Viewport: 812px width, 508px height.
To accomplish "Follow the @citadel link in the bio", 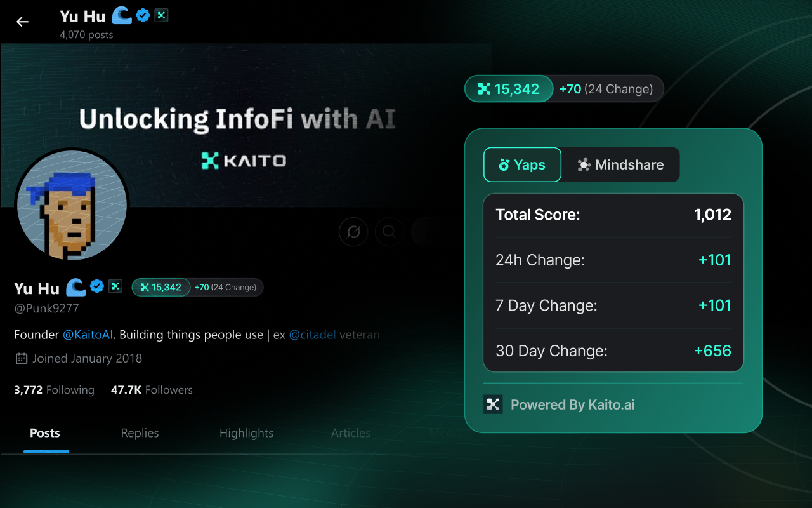I will [312, 335].
